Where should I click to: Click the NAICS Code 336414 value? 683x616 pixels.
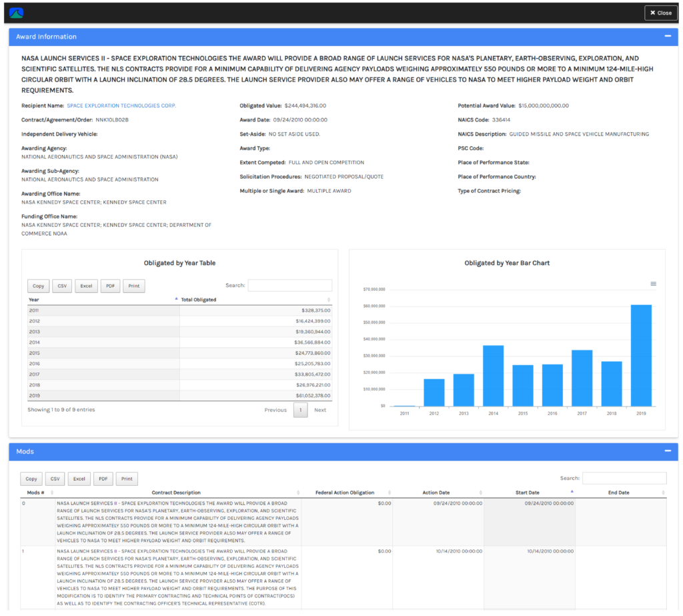pos(501,120)
